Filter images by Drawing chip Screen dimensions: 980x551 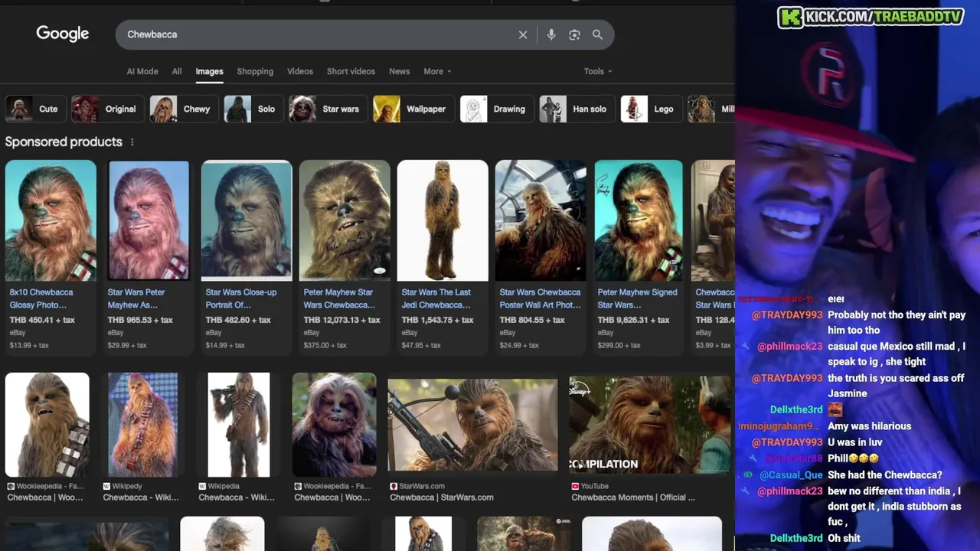[x=495, y=109]
